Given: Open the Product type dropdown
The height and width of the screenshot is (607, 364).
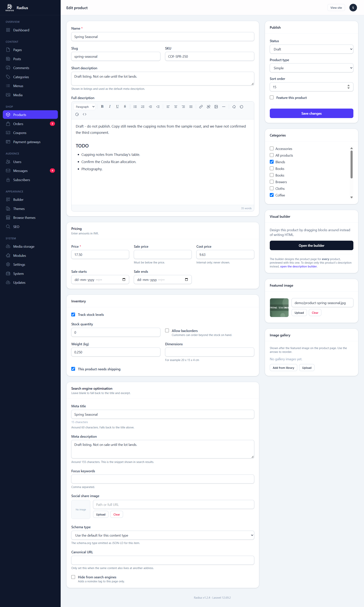Looking at the screenshot, I should click(x=311, y=68).
